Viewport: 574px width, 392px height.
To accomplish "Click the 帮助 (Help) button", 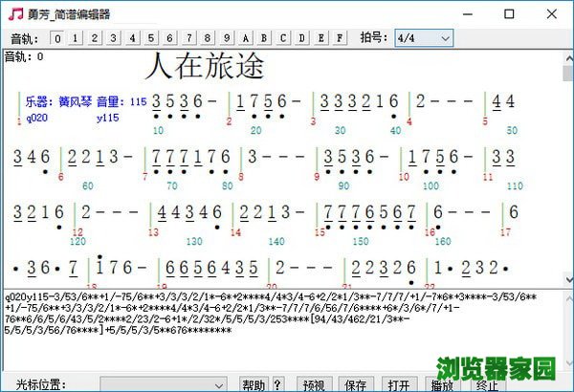I will pos(254,384).
